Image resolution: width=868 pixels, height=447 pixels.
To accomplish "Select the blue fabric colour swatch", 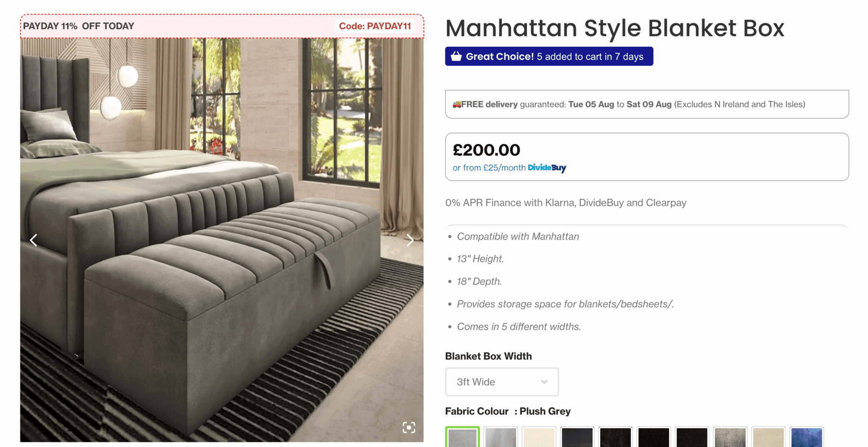I will [807, 437].
